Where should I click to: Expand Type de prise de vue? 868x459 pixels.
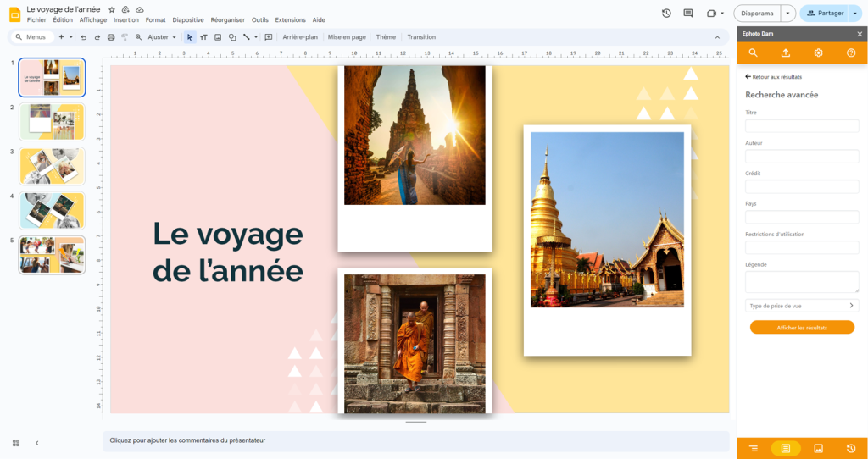(x=802, y=305)
